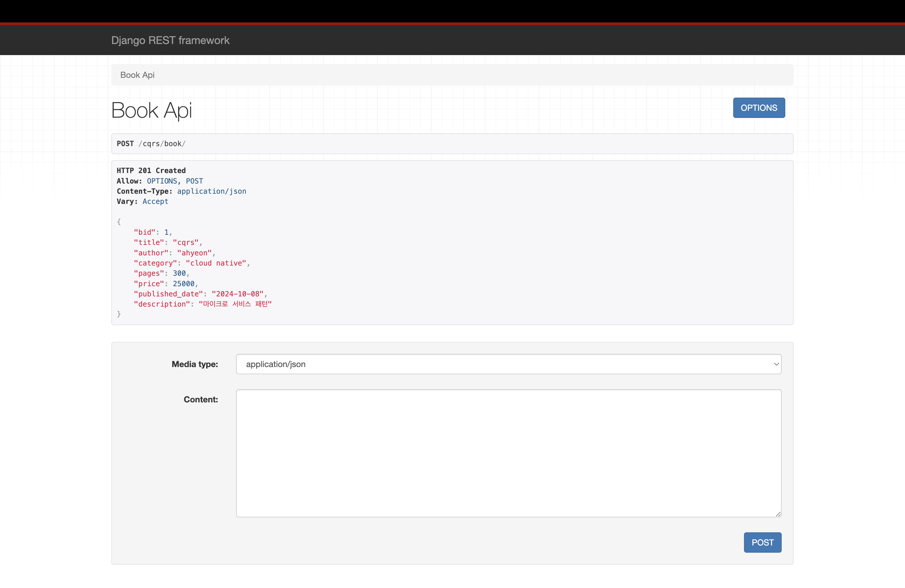Click the "title": "cqrs" JSON line

point(167,242)
